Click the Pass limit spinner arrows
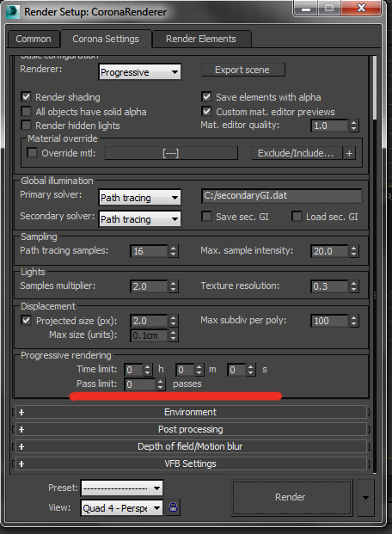 click(x=161, y=384)
